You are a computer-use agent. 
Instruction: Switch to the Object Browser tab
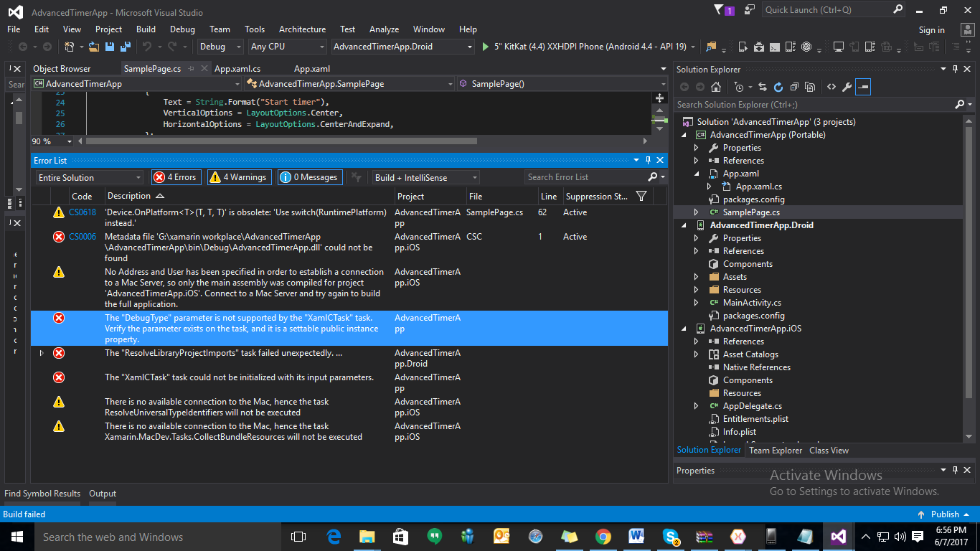pos(62,69)
